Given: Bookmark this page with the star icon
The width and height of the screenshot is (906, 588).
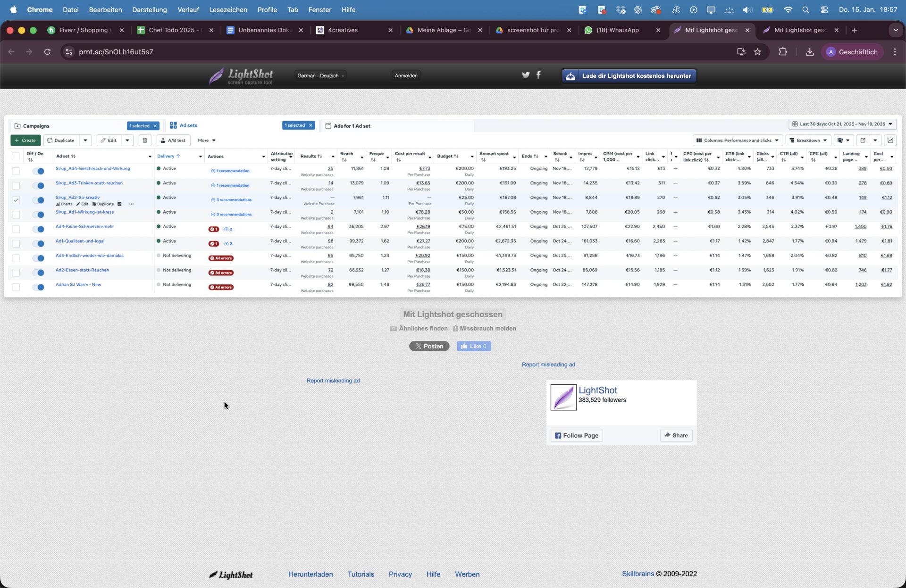Looking at the screenshot, I should click(757, 52).
